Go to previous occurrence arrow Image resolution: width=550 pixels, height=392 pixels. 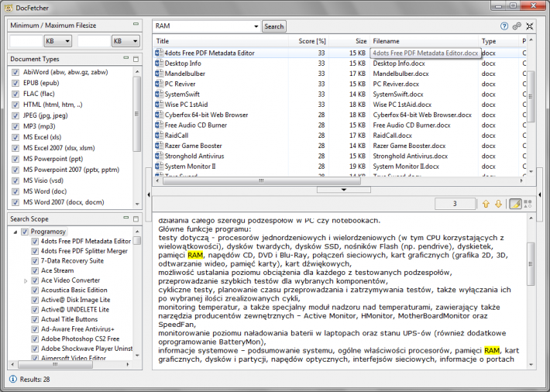pyautogui.click(x=486, y=204)
